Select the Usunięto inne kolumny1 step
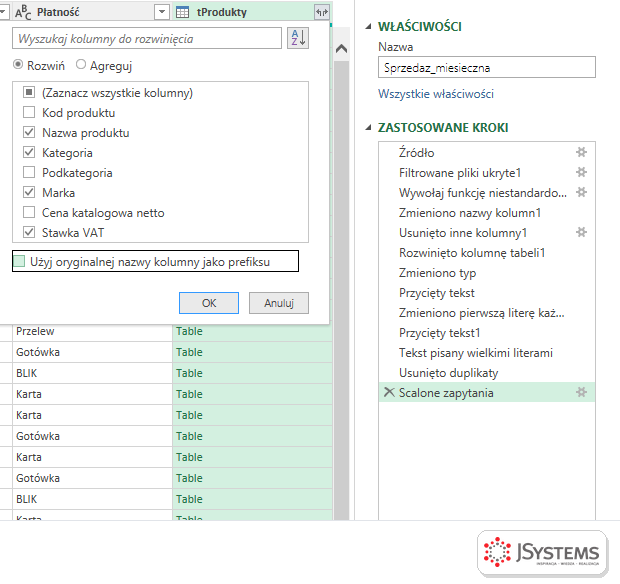The image size is (620, 584). click(487, 232)
